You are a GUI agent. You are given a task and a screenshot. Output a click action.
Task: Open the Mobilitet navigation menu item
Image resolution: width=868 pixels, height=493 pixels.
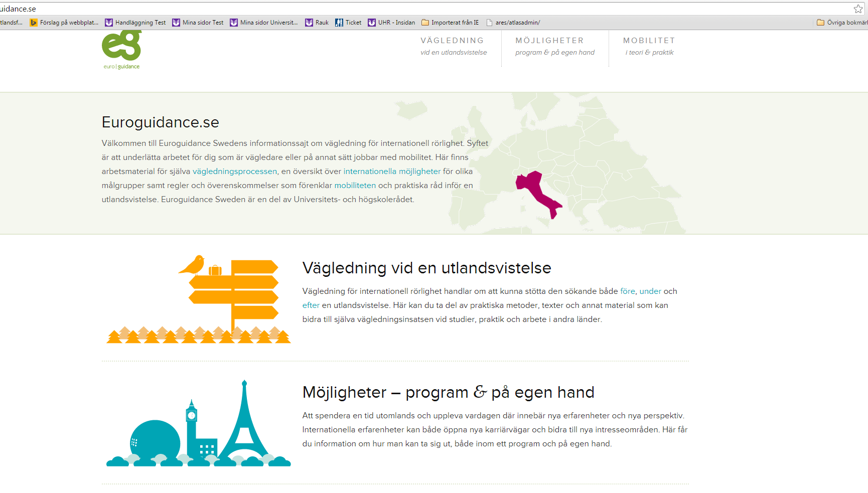[x=649, y=46]
